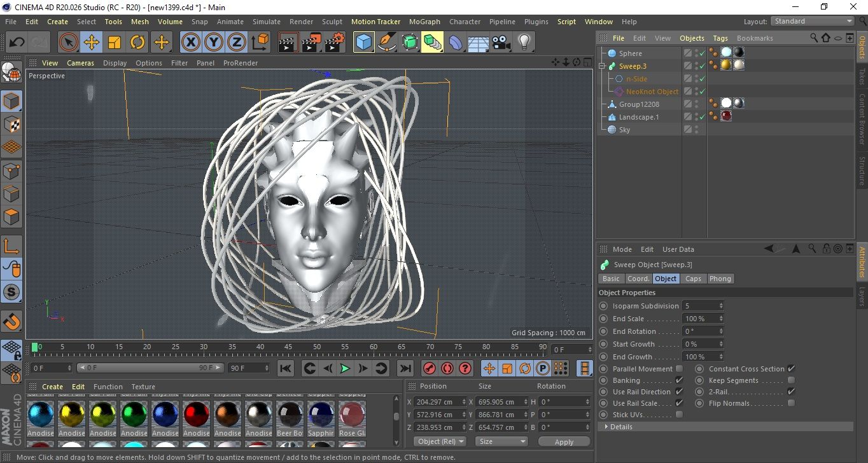Activate the Rotate tool
Viewport: 868px width, 463px height.
(x=137, y=43)
